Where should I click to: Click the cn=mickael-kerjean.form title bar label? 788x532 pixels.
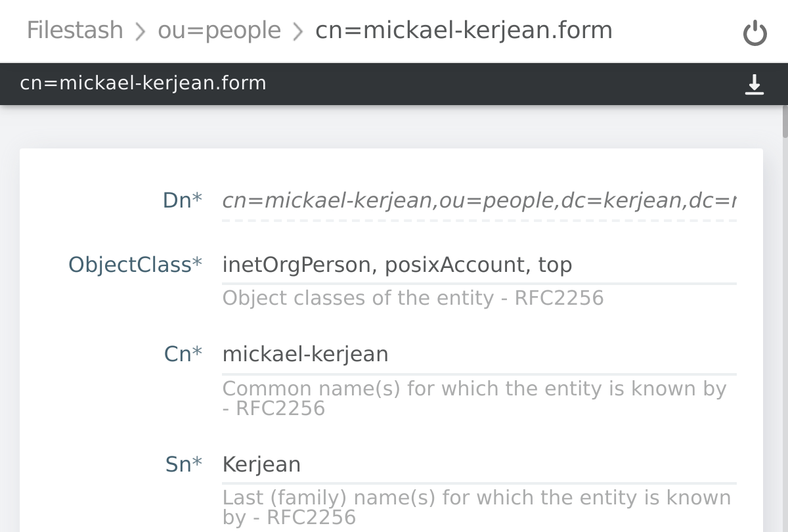click(x=142, y=83)
